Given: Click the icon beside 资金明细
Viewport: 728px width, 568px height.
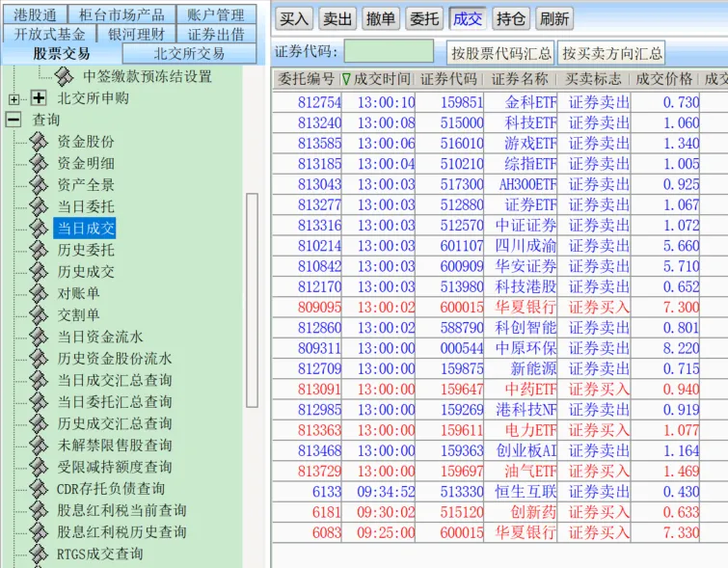Looking at the screenshot, I should point(39,164).
